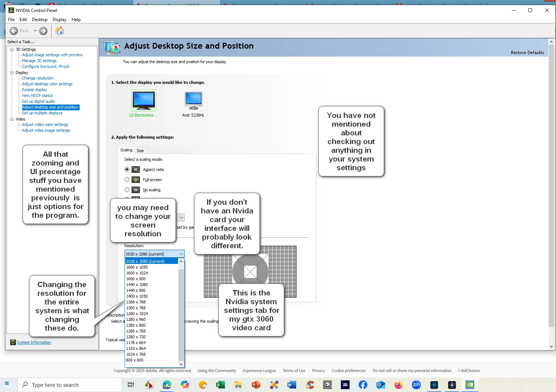The height and width of the screenshot is (392, 556).
Task: Open Task View from the taskbar
Action: tap(131, 385)
